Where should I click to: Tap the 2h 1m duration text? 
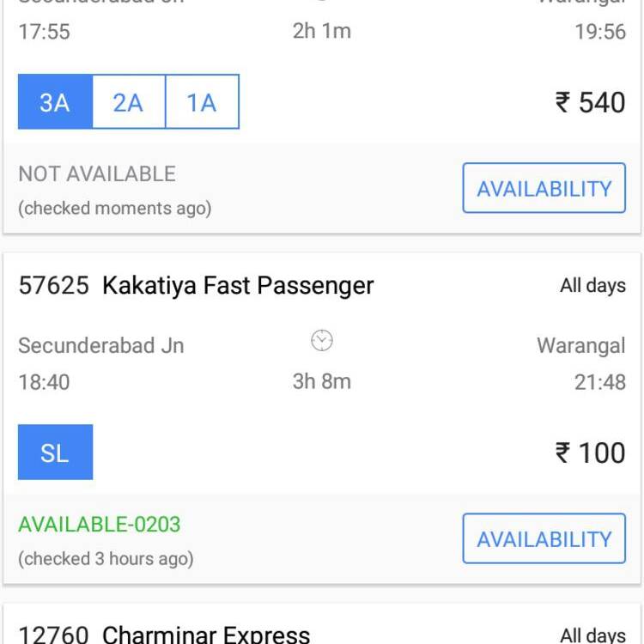(322, 31)
